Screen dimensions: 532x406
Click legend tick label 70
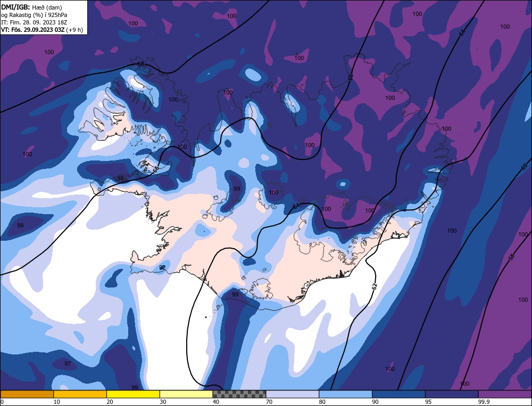point(269,402)
